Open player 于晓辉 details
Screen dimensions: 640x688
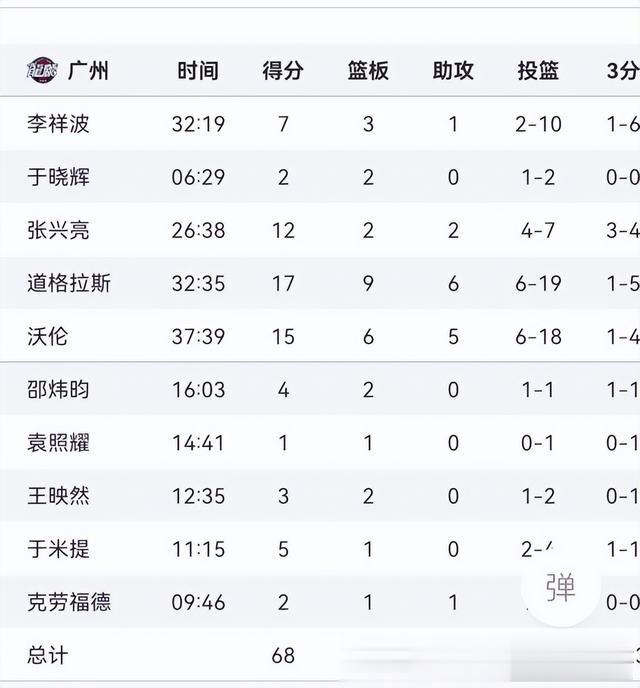(58, 177)
